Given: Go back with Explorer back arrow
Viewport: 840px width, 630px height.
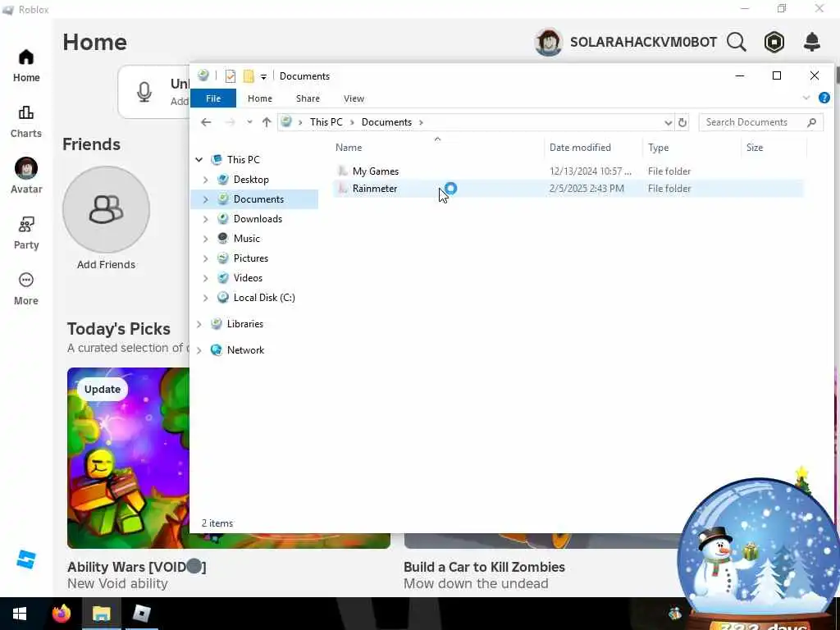Looking at the screenshot, I should [x=206, y=122].
